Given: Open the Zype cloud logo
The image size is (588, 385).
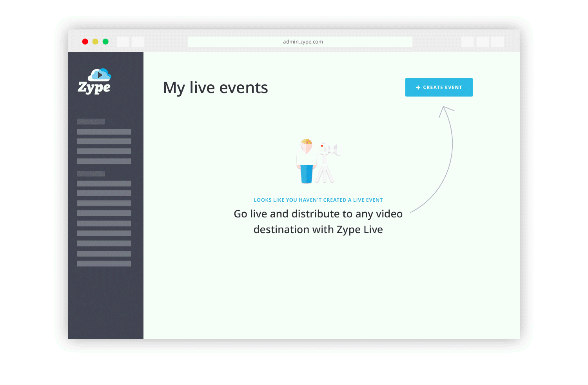Looking at the screenshot, I should (x=94, y=81).
